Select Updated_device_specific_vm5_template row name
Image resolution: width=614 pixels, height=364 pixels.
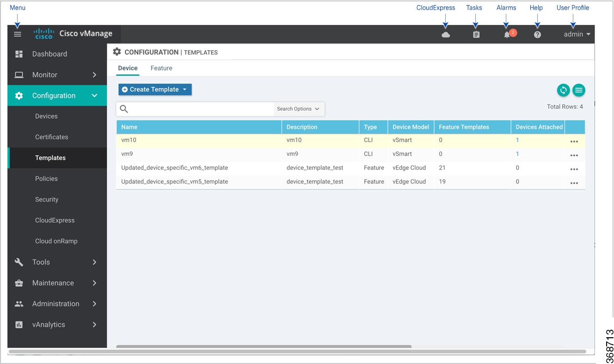tap(174, 182)
